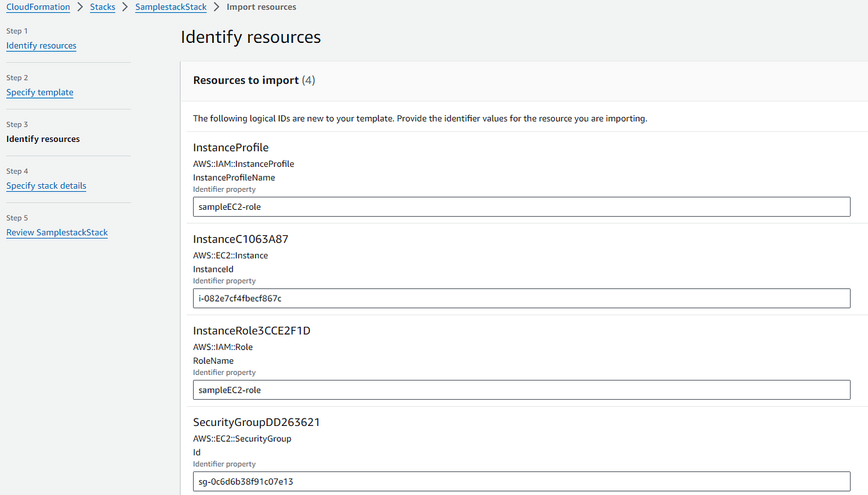Navigate to Stacks via breadcrumb
This screenshot has height=495, width=868.
coord(102,7)
